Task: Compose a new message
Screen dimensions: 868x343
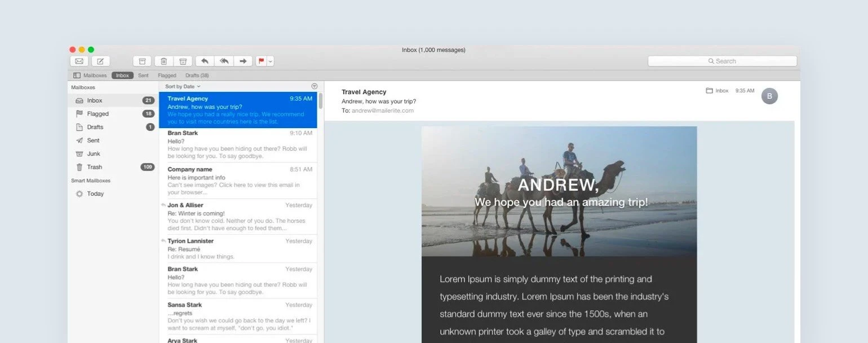Action: 100,61
